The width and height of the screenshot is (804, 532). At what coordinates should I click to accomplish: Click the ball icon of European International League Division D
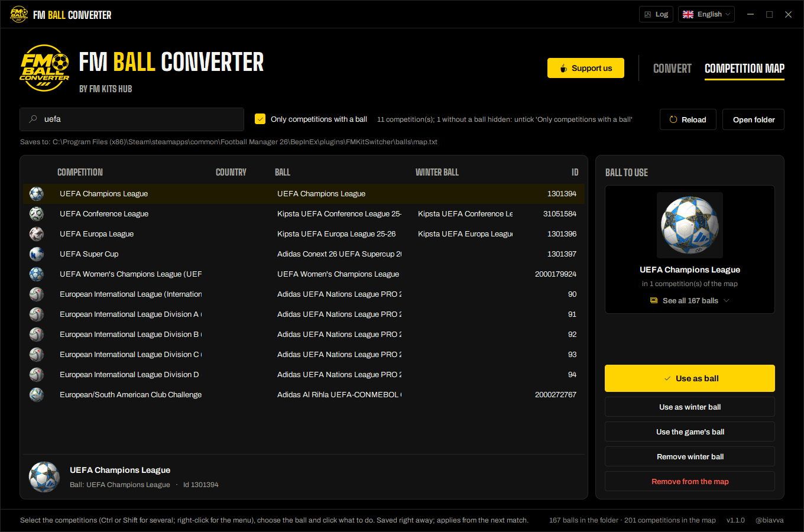tap(37, 375)
